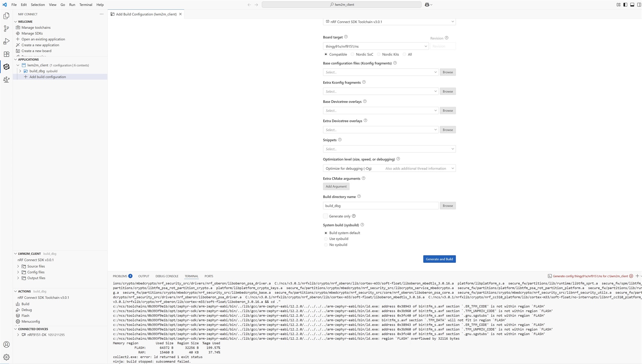Go back with the navigation arrow

pos(249,5)
